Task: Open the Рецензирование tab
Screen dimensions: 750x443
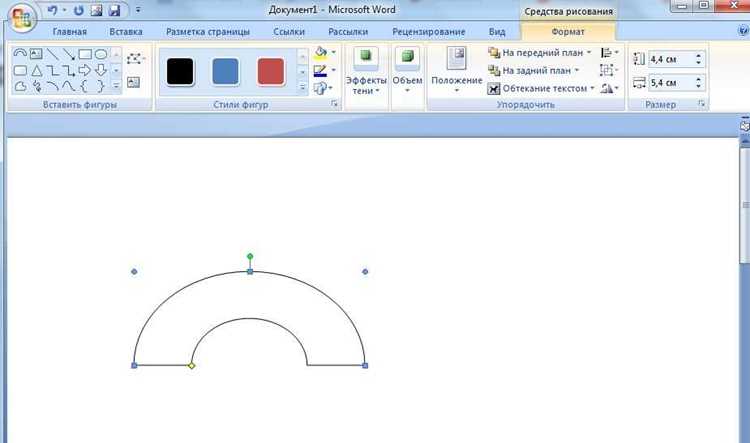Action: point(429,32)
